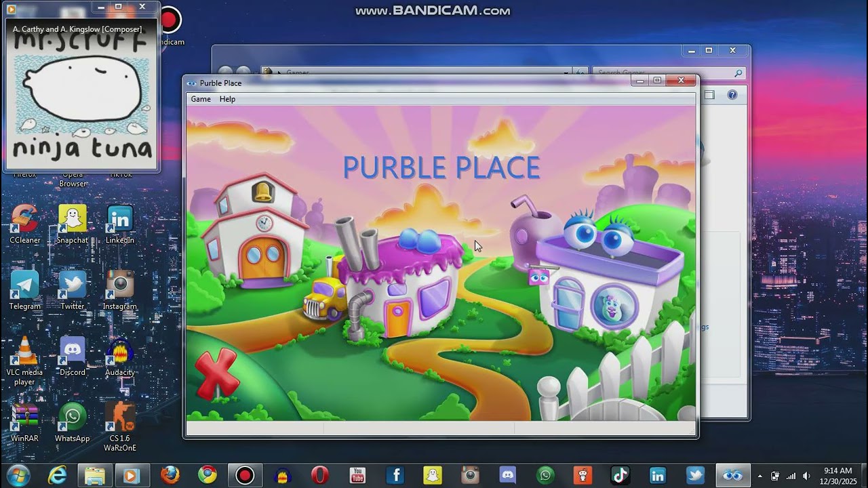
Task: Enter the Comfy Cakes bakery building
Action: pos(399,282)
